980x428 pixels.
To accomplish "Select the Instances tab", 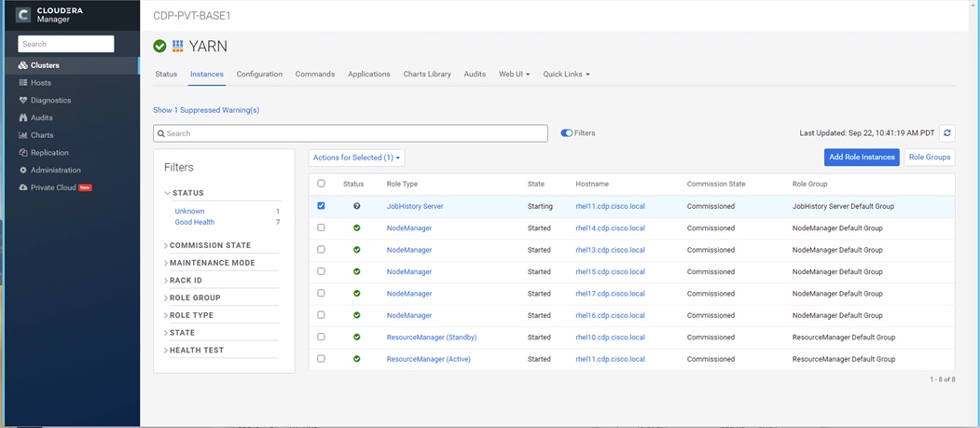I will (x=207, y=74).
